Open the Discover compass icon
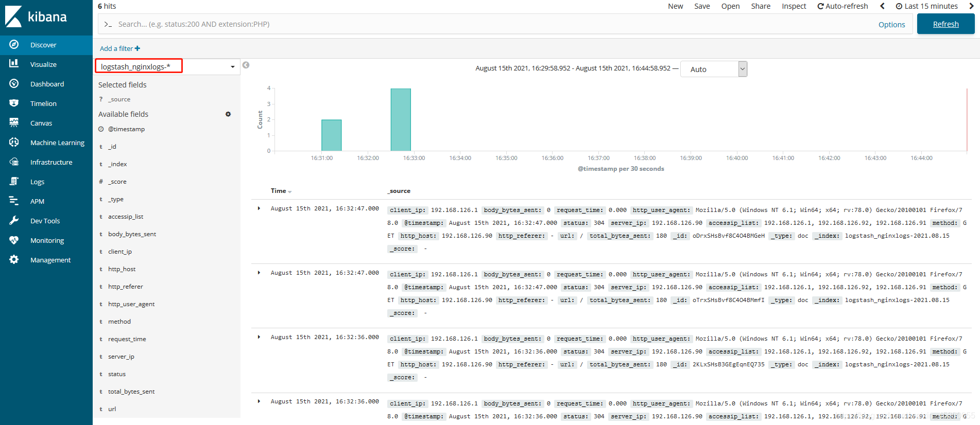 [x=14, y=45]
